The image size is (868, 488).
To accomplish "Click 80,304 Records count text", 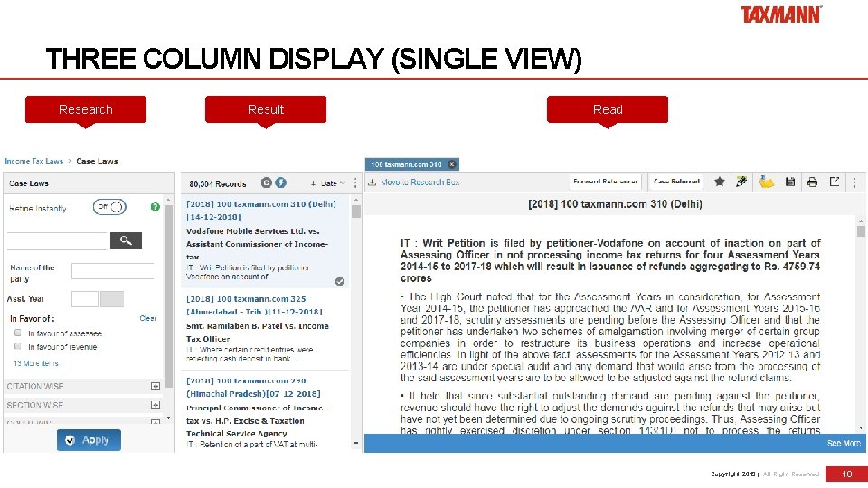I will [218, 183].
